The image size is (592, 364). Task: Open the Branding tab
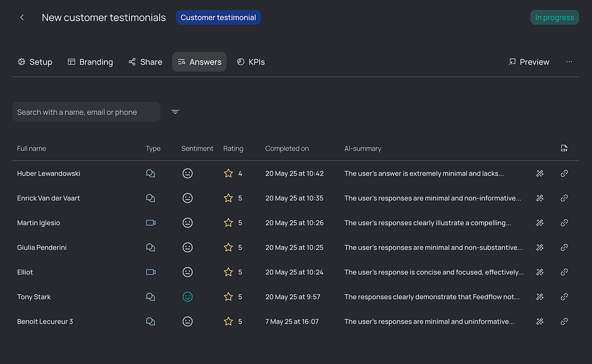point(90,62)
